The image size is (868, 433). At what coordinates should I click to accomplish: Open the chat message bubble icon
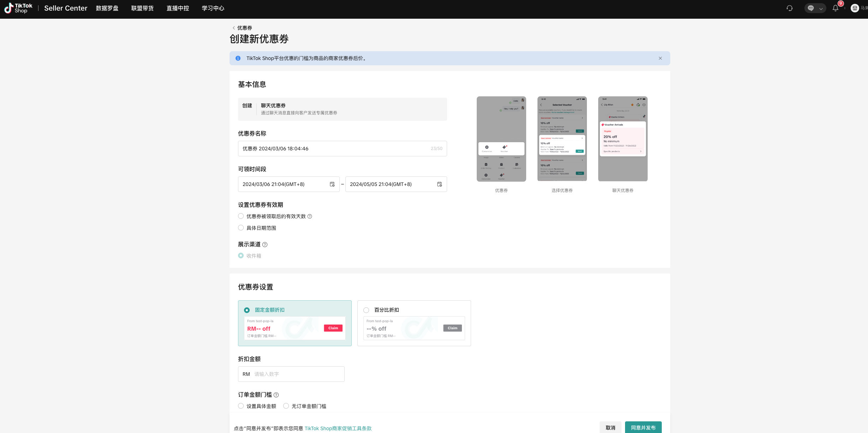tap(811, 8)
